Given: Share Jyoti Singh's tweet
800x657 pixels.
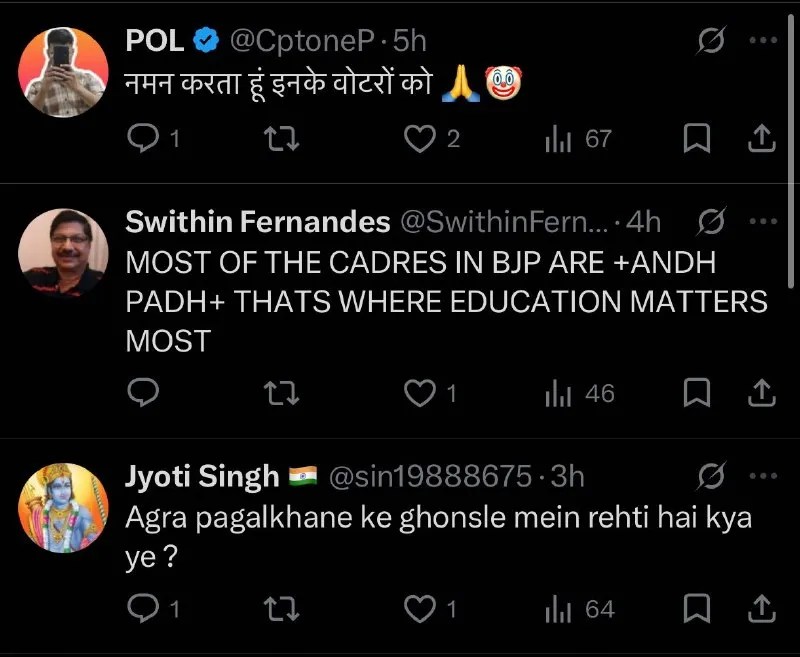Looking at the screenshot, I should pos(762,608).
